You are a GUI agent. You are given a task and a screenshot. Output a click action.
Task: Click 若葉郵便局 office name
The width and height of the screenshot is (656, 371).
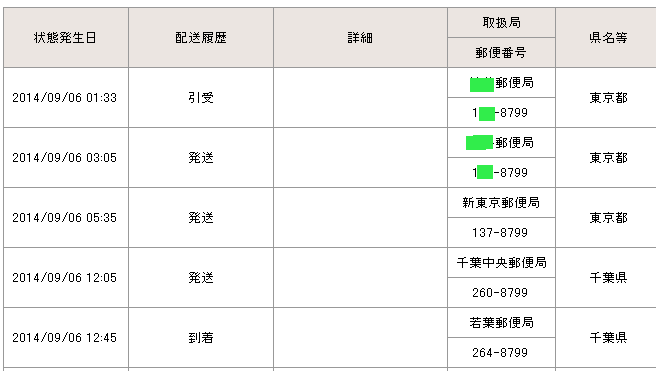[502, 322]
